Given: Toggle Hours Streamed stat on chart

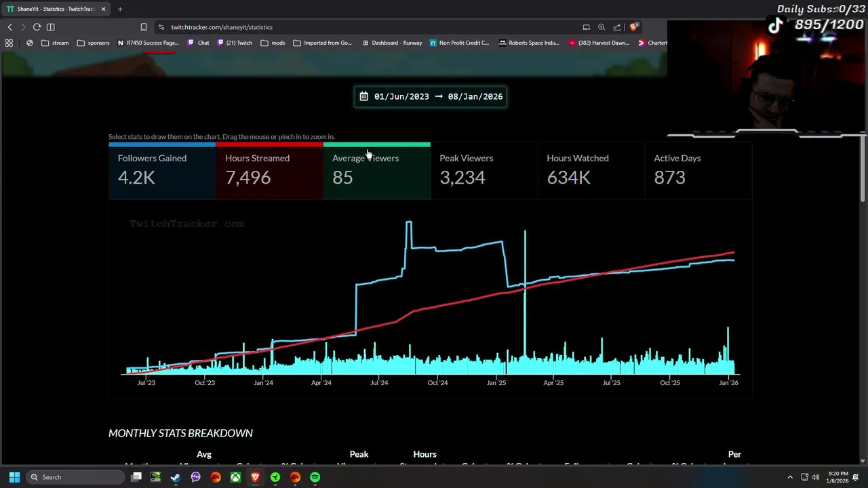Looking at the screenshot, I should pyautogui.click(x=269, y=171).
